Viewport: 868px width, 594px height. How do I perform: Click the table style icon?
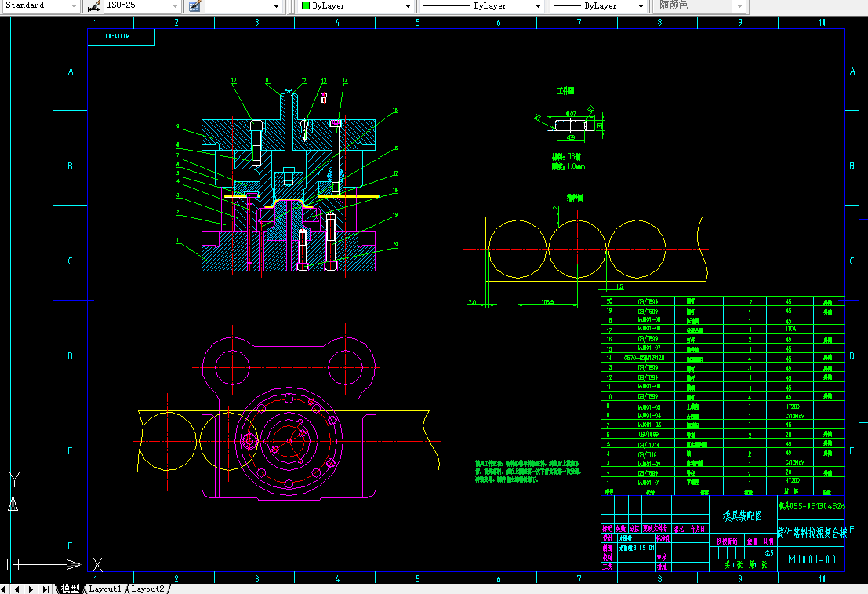(x=195, y=5)
